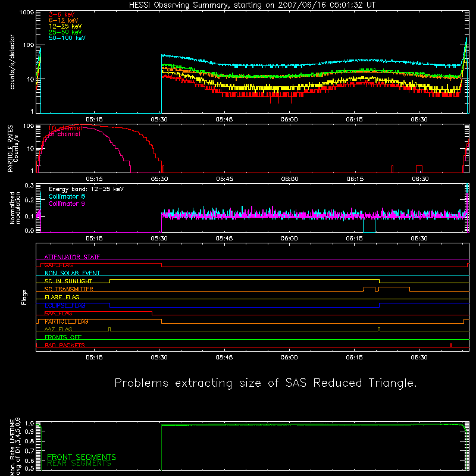Viewport: 476px width, 476px height.
Task: Click the Collimator 8 dropout near 06:18
Action: coord(369,226)
